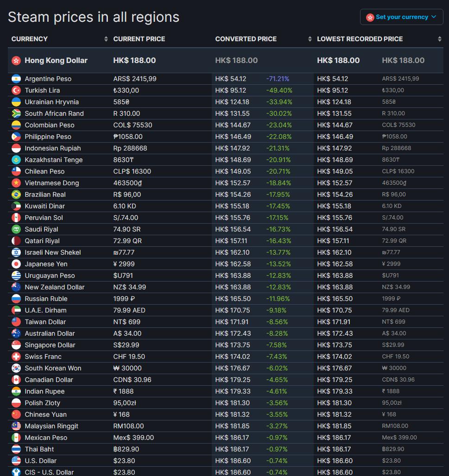
Task: Click the 6.10 KD current price
Action: point(125,206)
